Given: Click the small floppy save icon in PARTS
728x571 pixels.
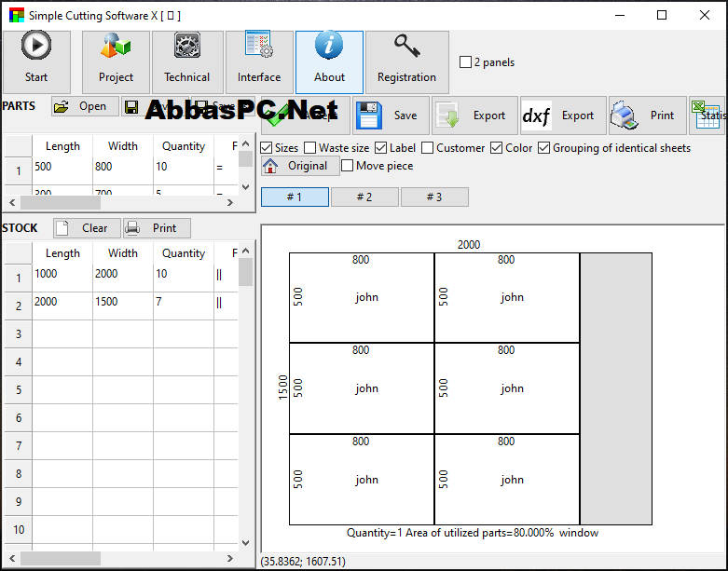Looking at the screenshot, I should [x=131, y=107].
